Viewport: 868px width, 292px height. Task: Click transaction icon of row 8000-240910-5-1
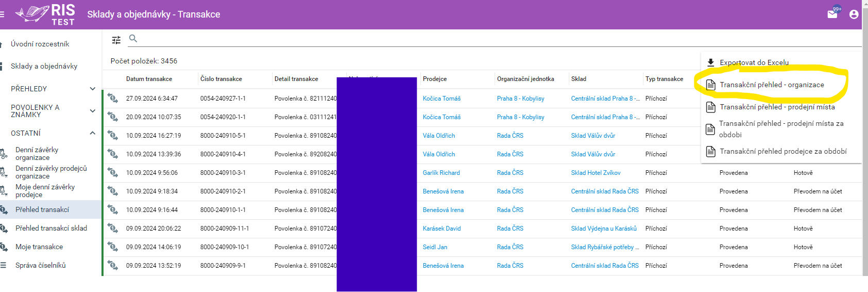(112, 135)
